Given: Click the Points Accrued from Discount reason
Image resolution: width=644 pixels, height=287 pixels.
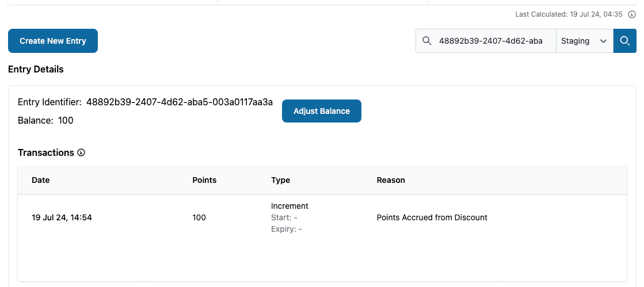Looking at the screenshot, I should (432, 217).
